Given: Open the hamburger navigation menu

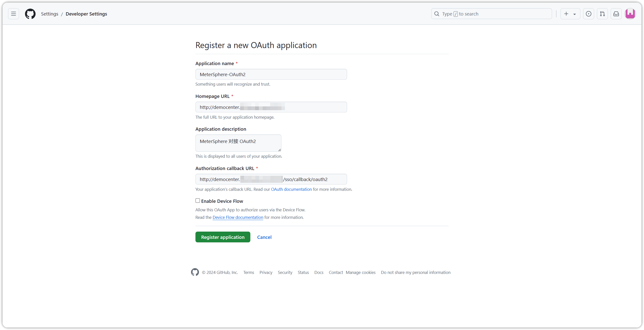Looking at the screenshot, I should coord(14,14).
